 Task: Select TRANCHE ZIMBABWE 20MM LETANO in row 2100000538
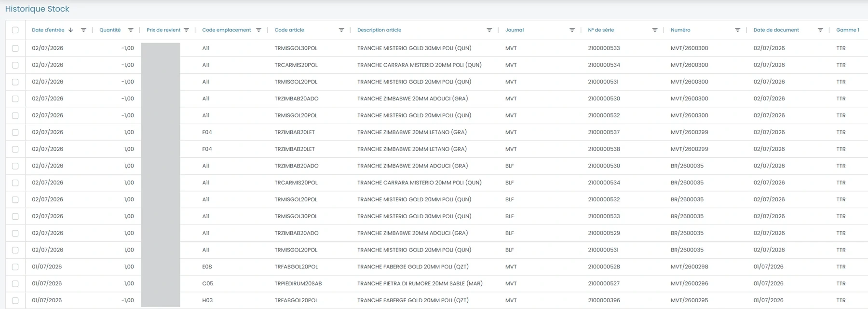412,149
